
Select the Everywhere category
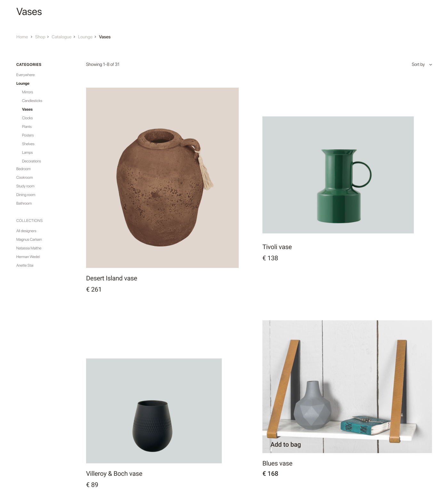(x=25, y=75)
